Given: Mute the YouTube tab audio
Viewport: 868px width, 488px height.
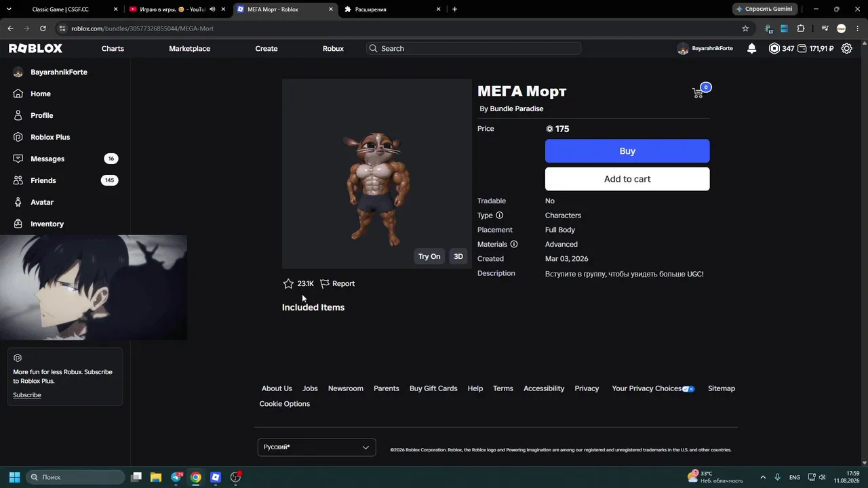Looking at the screenshot, I should [212, 9].
